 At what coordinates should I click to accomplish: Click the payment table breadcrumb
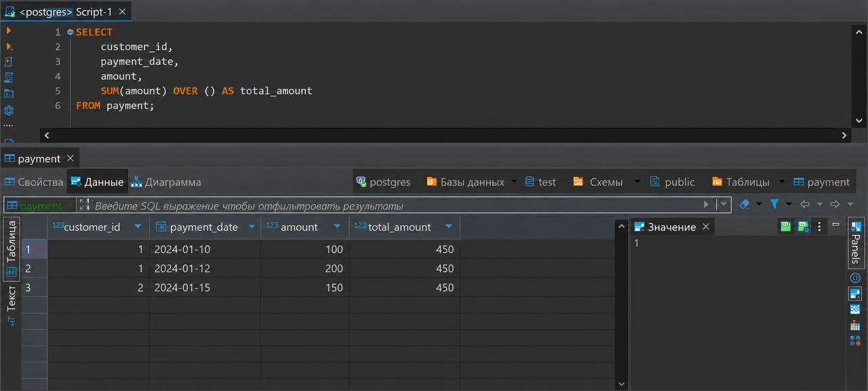click(x=821, y=182)
